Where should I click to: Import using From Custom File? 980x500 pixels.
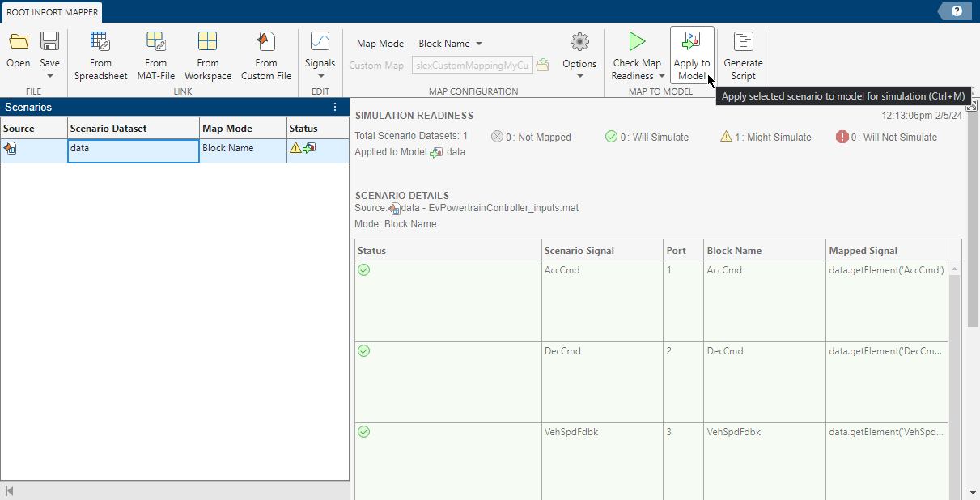265,54
